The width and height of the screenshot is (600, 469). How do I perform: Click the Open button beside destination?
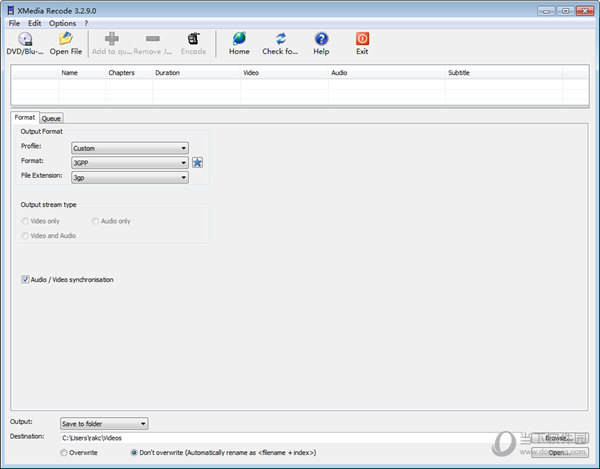click(559, 453)
